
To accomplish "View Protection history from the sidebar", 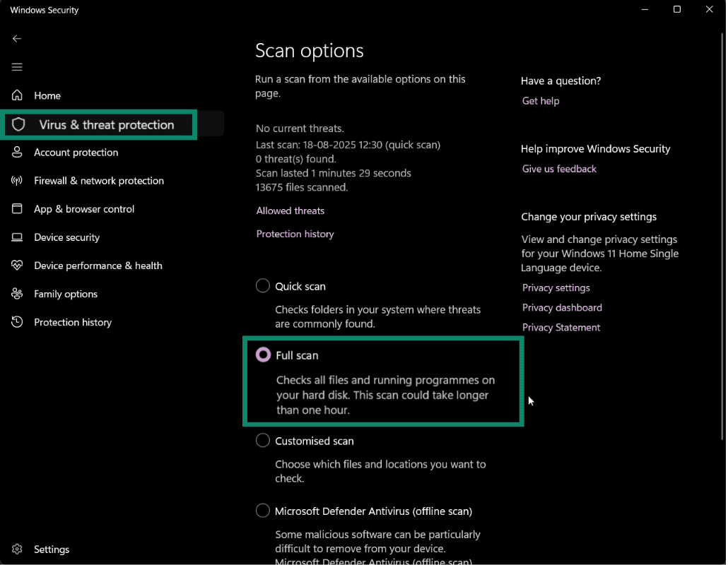I will 72,322.
